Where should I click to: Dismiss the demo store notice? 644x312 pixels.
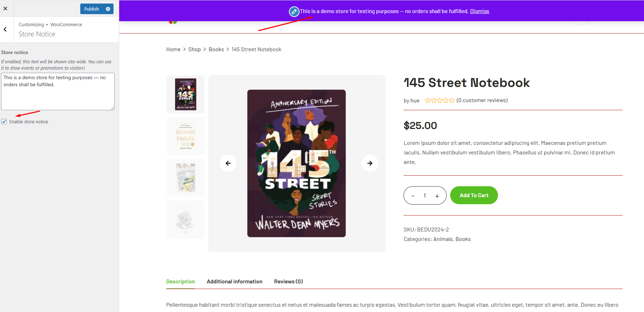click(x=480, y=11)
